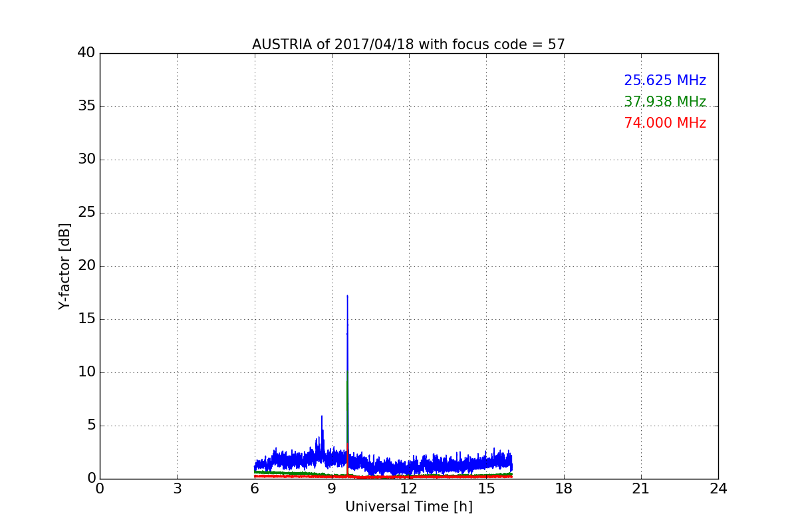Click the y-axis tick label 25

[x=86, y=213]
